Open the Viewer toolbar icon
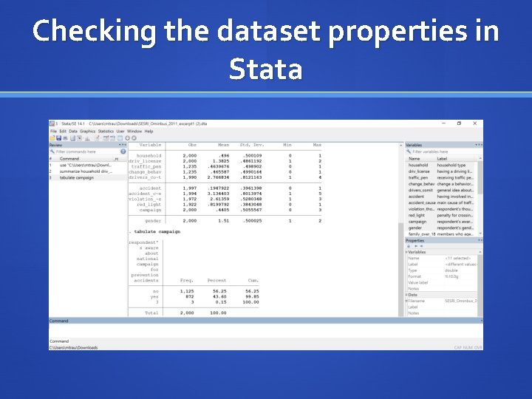 (79, 138)
